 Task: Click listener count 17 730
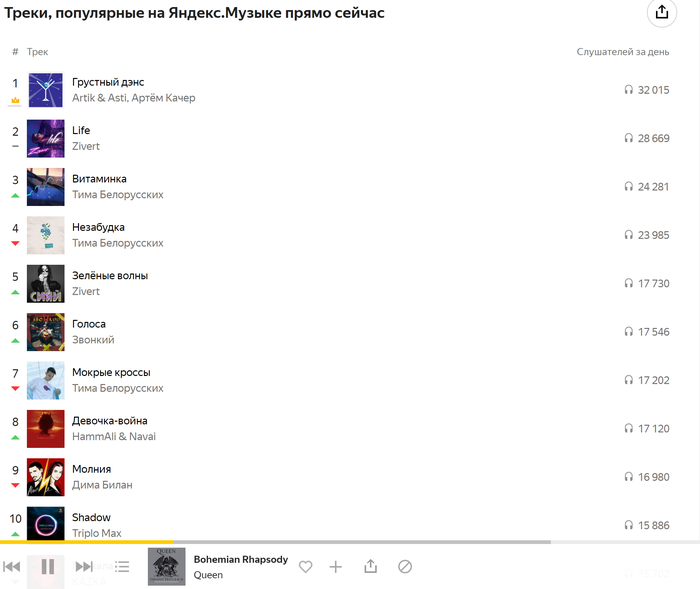[653, 284]
